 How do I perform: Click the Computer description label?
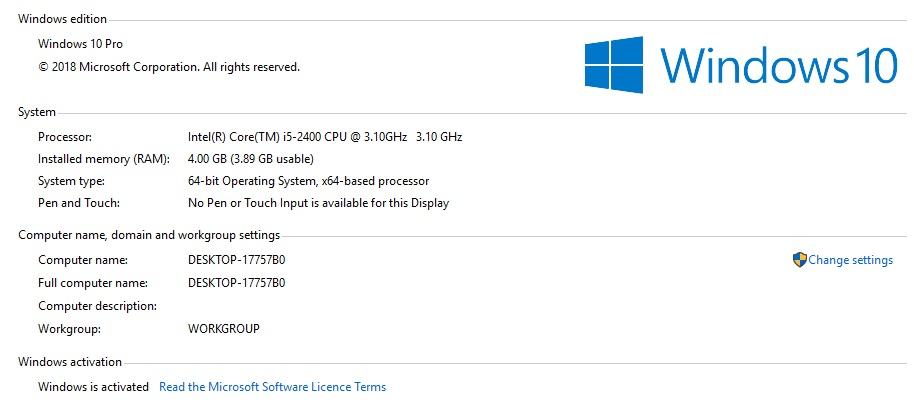97,306
